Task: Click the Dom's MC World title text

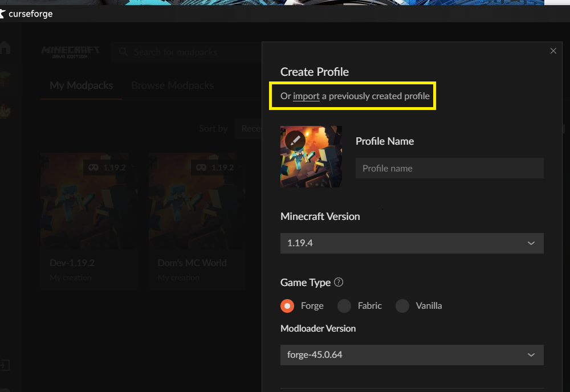Action: (192, 263)
